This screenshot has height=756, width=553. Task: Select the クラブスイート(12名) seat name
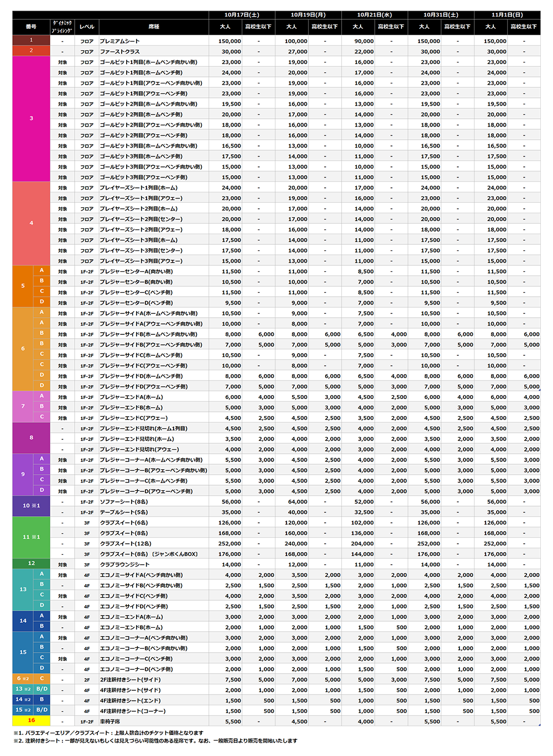click(x=126, y=544)
